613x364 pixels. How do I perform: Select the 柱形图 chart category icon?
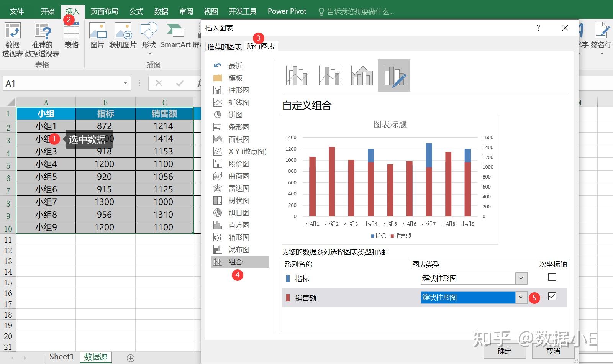tap(238, 90)
